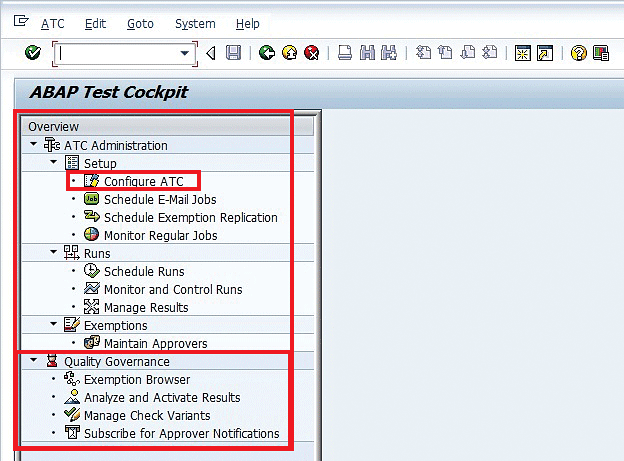Open Monitor Regular Jobs entry

(160, 236)
